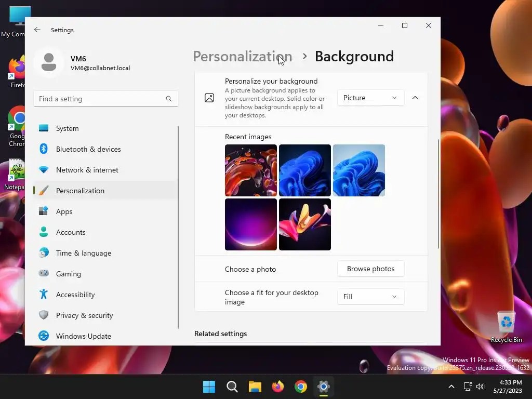
Task: Open Windows Update page
Action: pos(106,336)
